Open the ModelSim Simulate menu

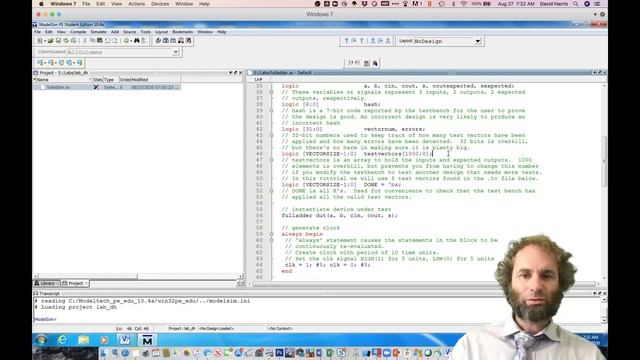[x=98, y=32]
